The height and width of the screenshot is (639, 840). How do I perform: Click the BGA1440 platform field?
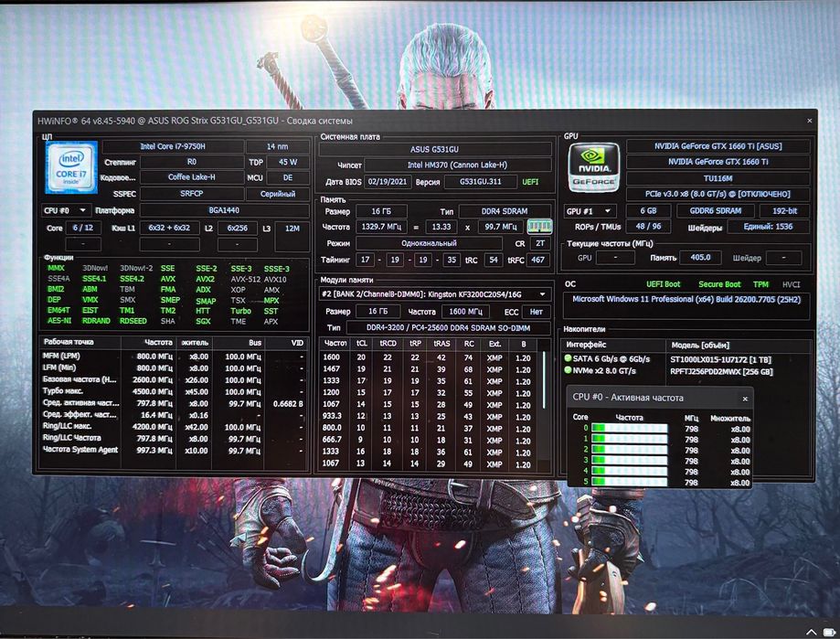[224, 210]
